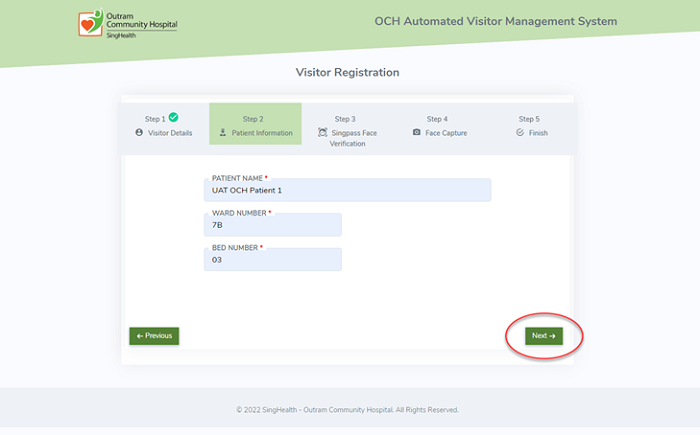Click the Outram Community Hospital logo
The image size is (700, 435).
coord(128,23)
